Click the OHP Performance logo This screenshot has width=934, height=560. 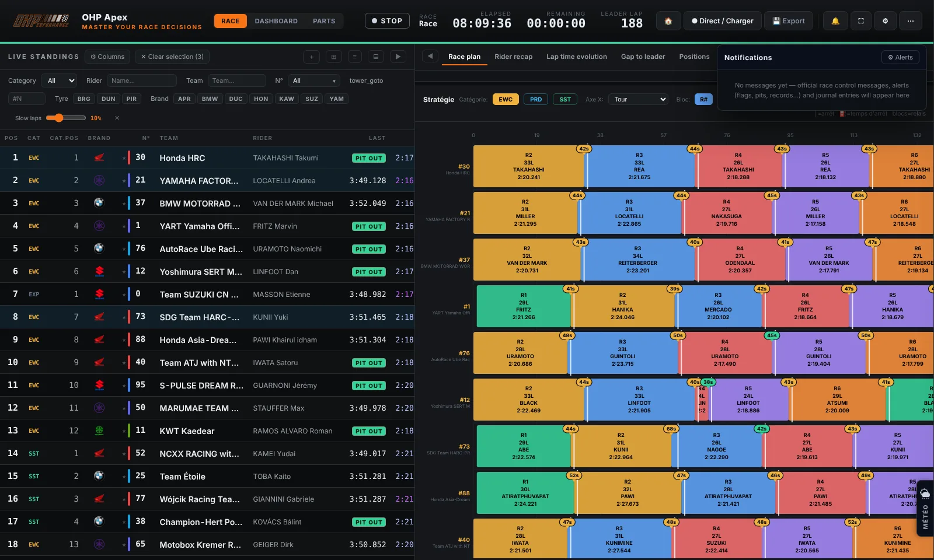[x=41, y=21]
